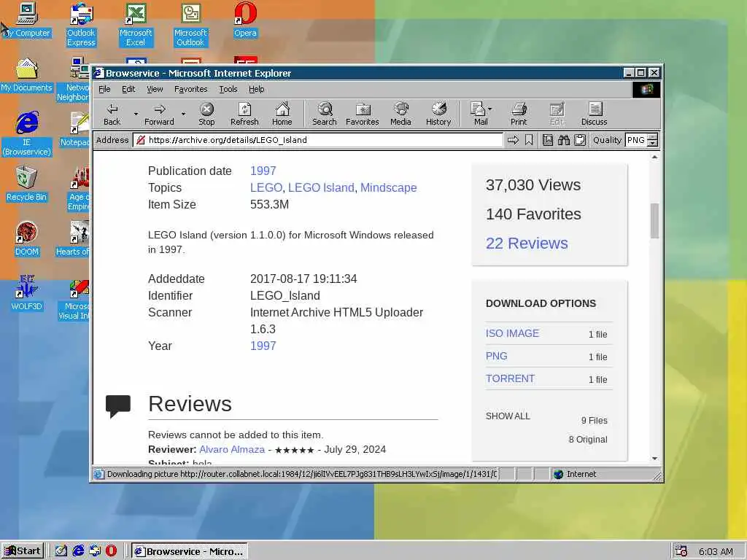Open the Tools menu
This screenshot has width=747, height=560.
(x=228, y=89)
